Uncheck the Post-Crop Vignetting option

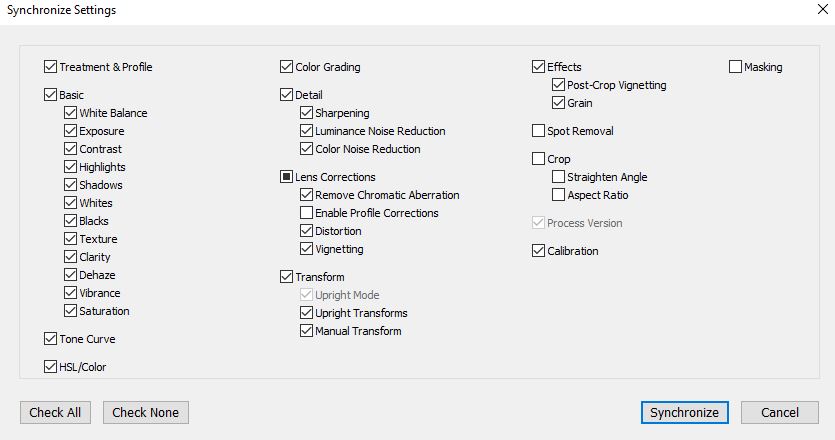pyautogui.click(x=559, y=86)
